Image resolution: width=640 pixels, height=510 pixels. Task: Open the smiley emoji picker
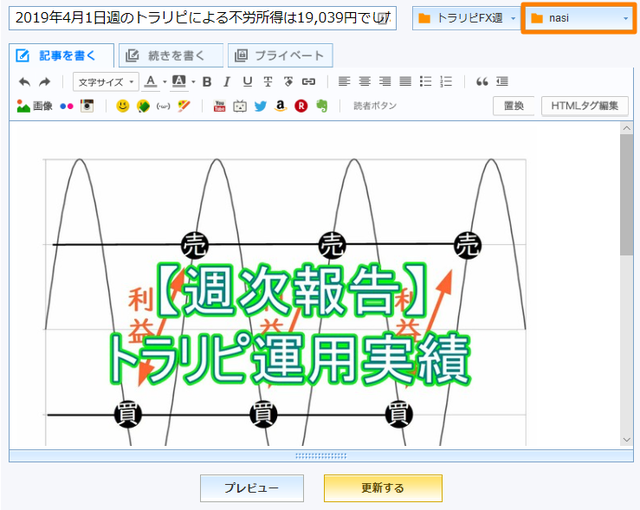tap(122, 106)
